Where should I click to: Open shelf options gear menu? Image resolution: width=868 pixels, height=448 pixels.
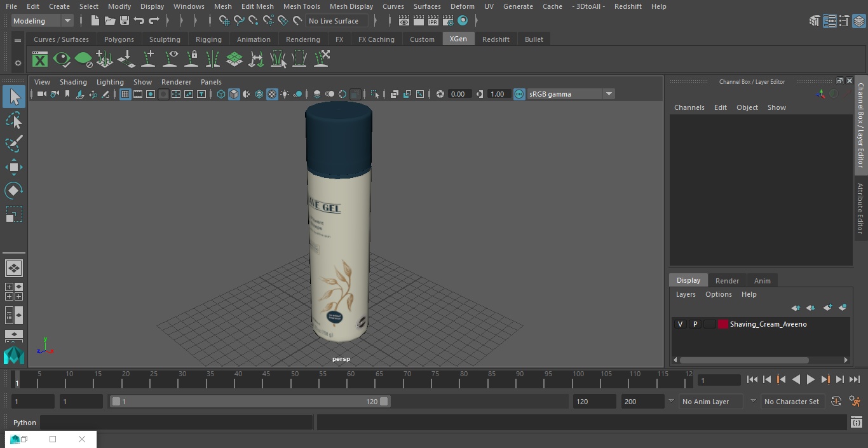[18, 63]
